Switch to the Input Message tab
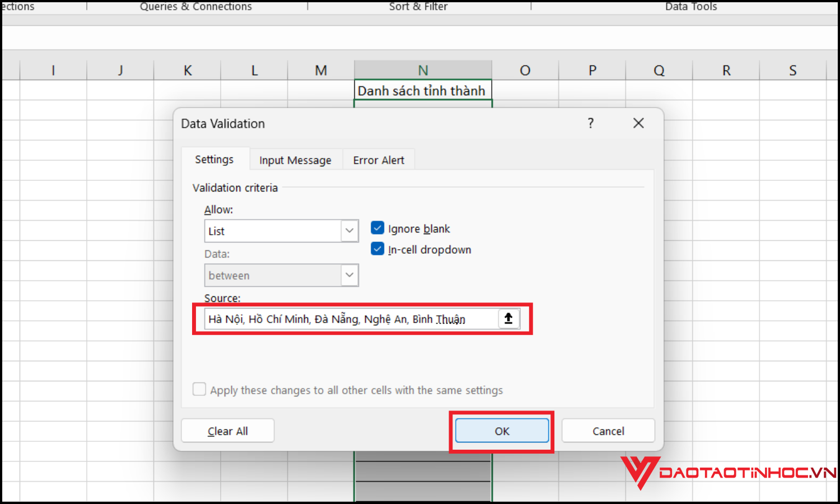This screenshot has width=840, height=504. (x=295, y=160)
